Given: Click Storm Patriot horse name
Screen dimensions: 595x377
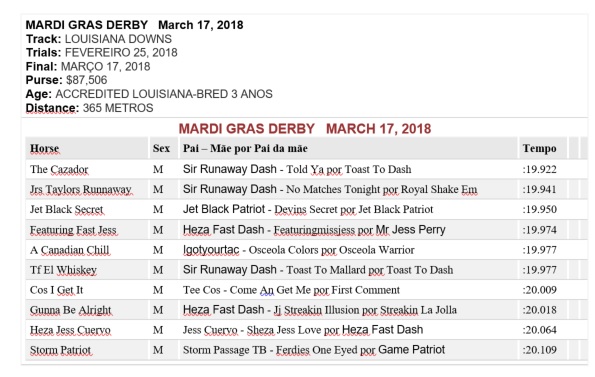Looking at the screenshot, I should [60, 350].
